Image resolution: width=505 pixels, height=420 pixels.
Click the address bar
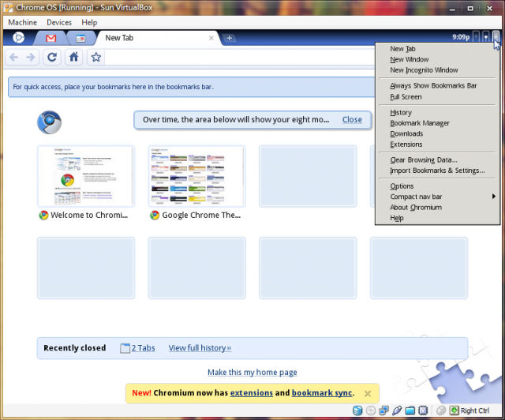240,58
